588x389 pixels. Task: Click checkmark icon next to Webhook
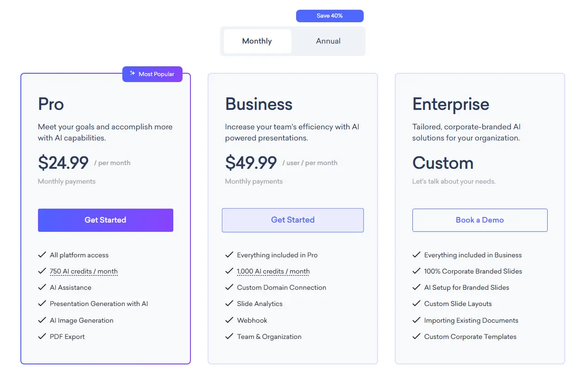tap(229, 320)
